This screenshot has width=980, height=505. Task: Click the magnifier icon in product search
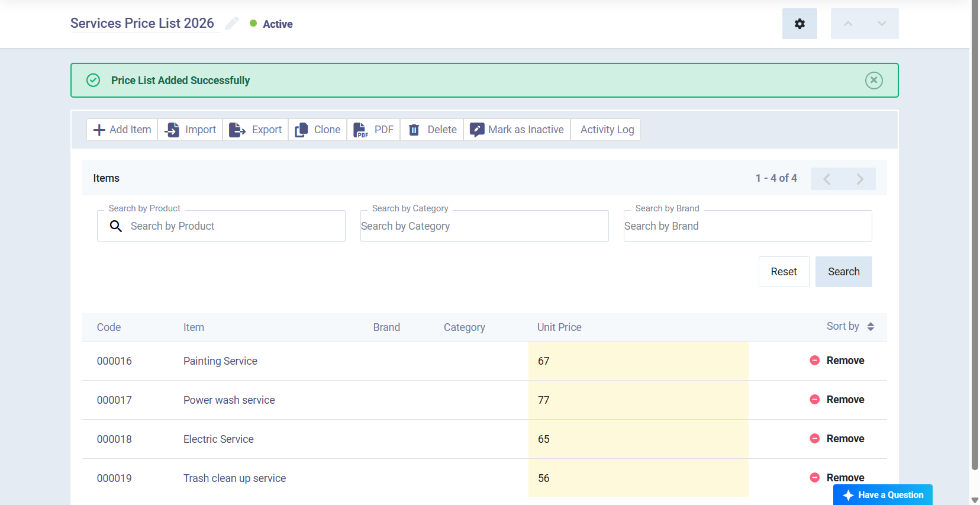point(116,226)
